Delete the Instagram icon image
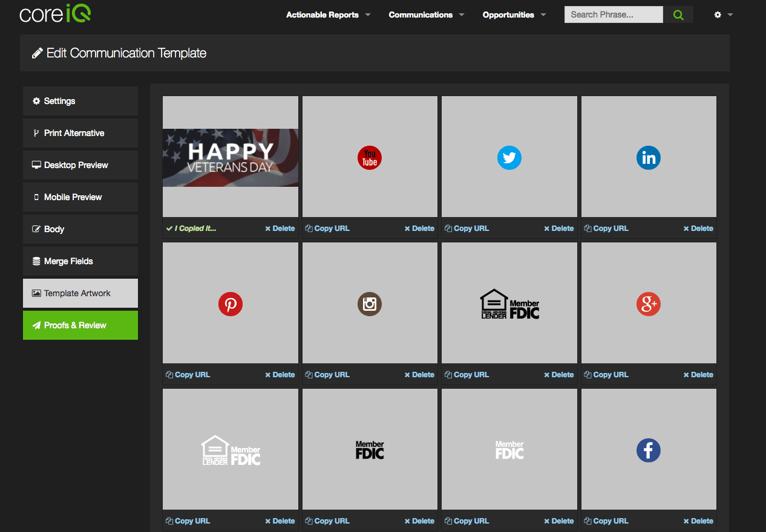This screenshot has width=766, height=532. pos(419,375)
